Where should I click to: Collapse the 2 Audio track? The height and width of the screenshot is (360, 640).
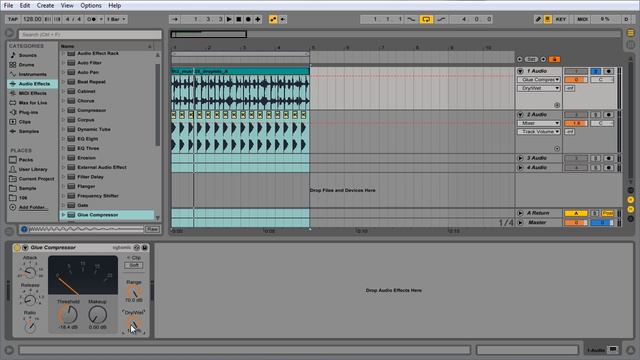click(520, 115)
